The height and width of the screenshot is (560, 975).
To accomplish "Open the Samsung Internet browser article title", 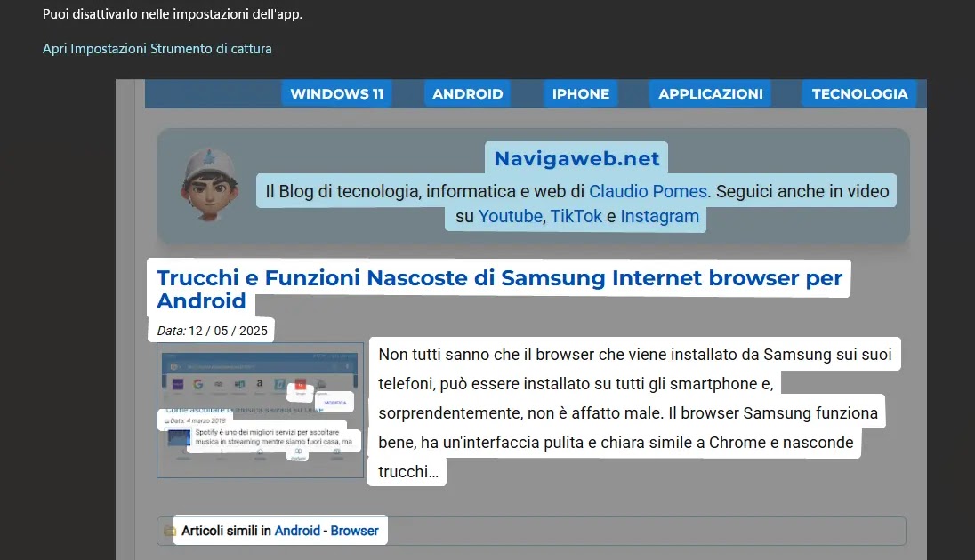I will pos(499,289).
